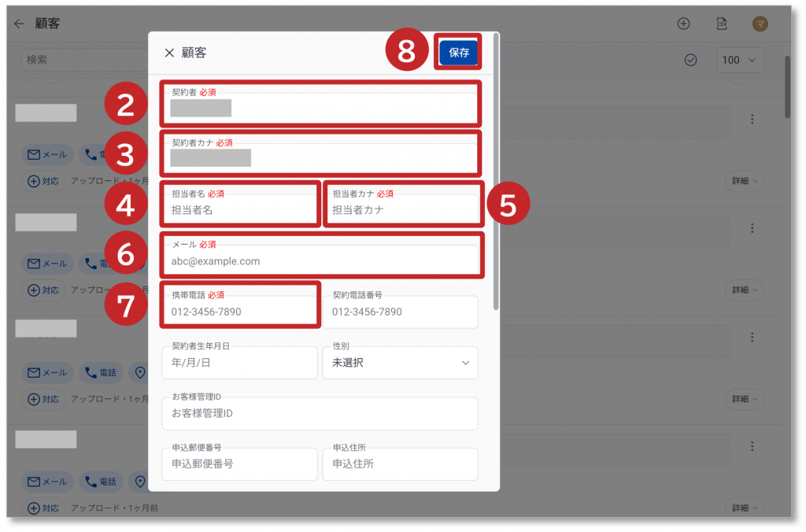Close the 顧客 dialog with X icon

point(169,53)
